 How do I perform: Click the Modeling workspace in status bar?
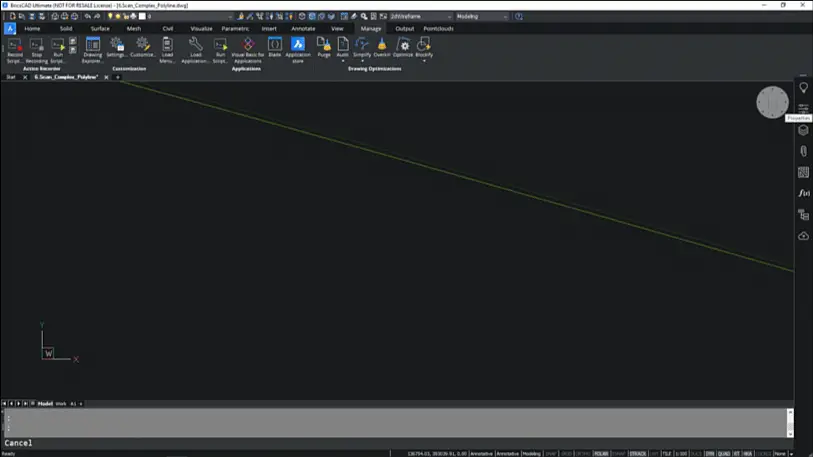pos(531,454)
